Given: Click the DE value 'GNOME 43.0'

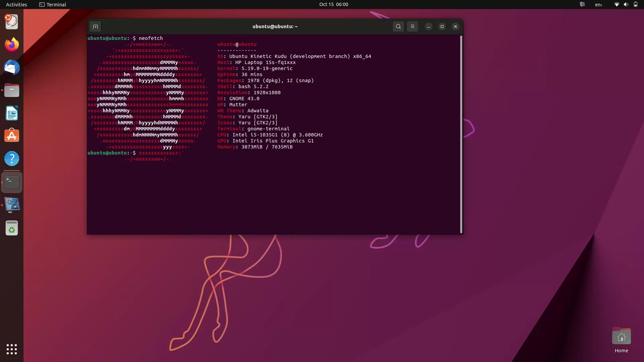Looking at the screenshot, I should (244, 99).
